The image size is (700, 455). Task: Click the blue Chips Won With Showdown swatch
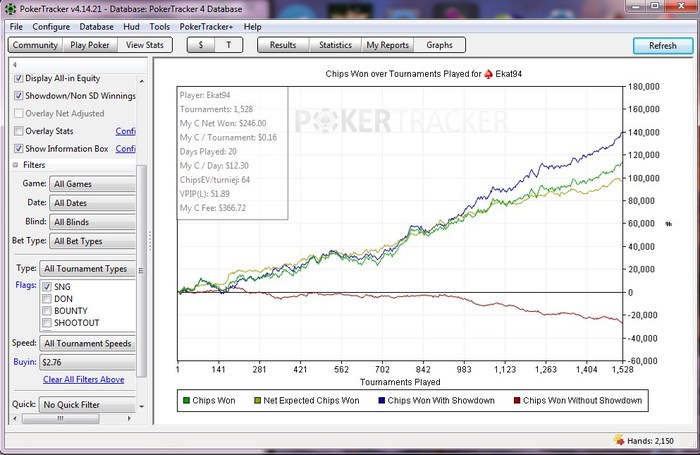coord(381,401)
